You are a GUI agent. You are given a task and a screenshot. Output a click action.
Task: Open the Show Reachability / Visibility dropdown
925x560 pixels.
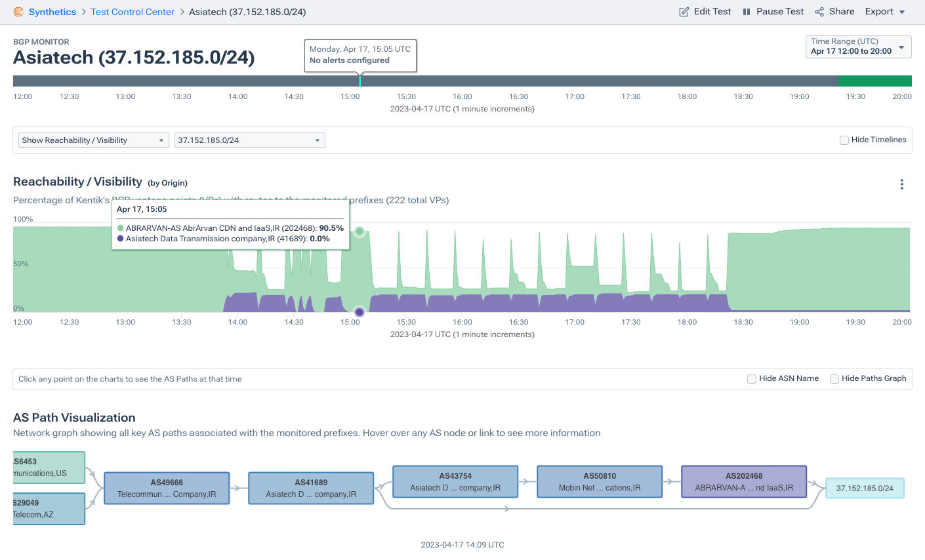(94, 140)
